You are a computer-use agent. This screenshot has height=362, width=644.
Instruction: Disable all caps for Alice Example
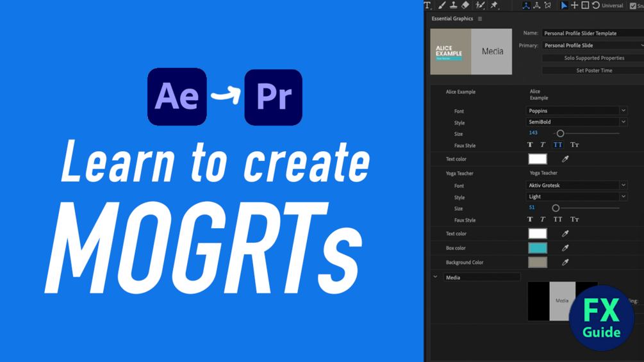(x=557, y=145)
